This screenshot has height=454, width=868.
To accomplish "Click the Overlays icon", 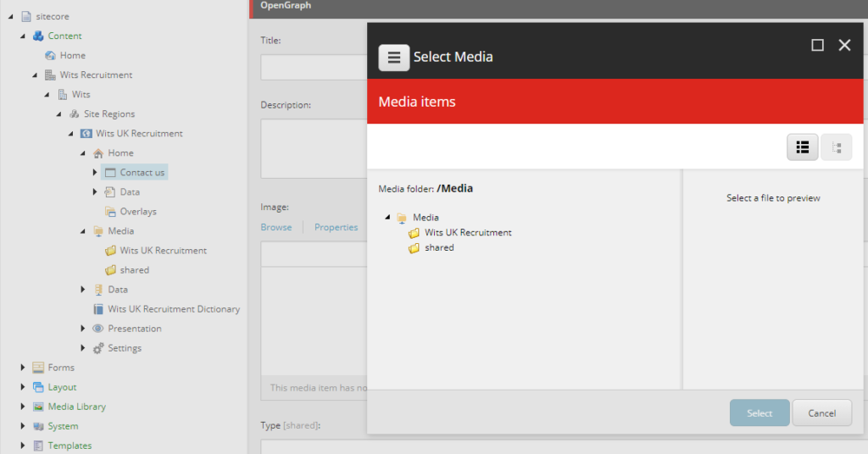I will [x=110, y=212].
